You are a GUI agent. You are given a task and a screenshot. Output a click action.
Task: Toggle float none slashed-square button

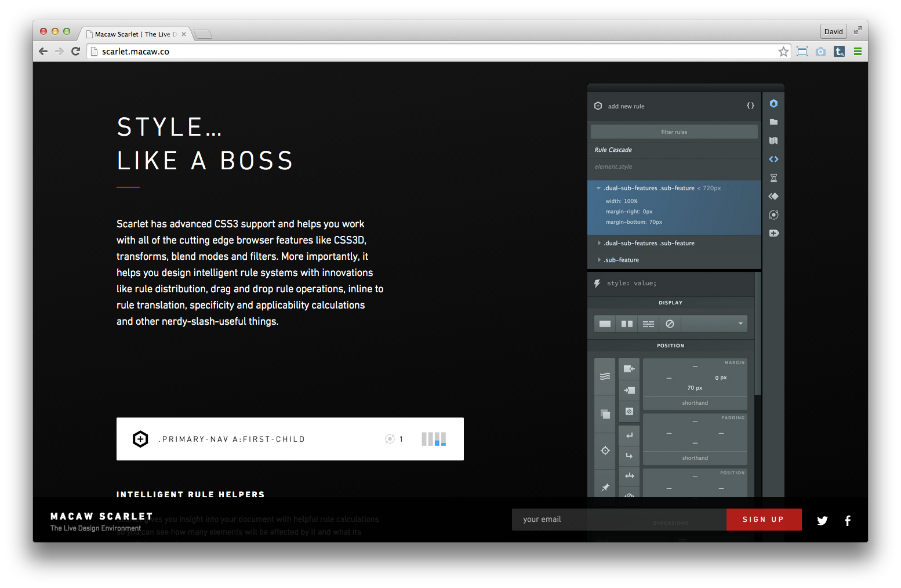[x=629, y=411]
